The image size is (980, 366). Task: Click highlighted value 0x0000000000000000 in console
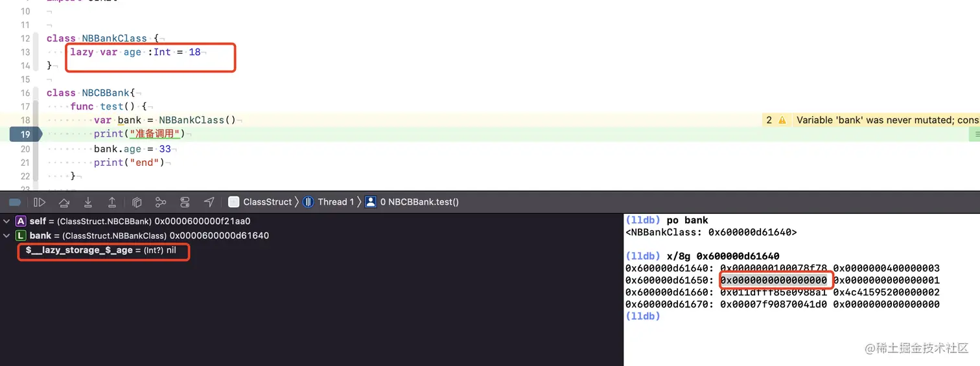coord(774,280)
